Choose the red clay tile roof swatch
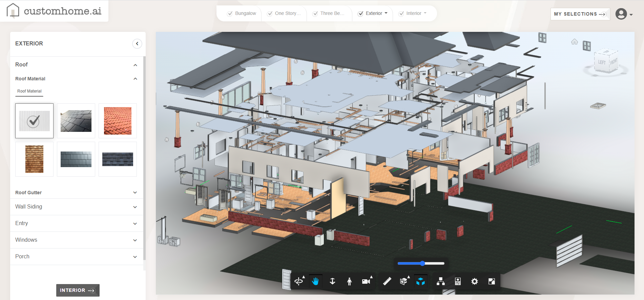644x300 pixels. (118, 121)
